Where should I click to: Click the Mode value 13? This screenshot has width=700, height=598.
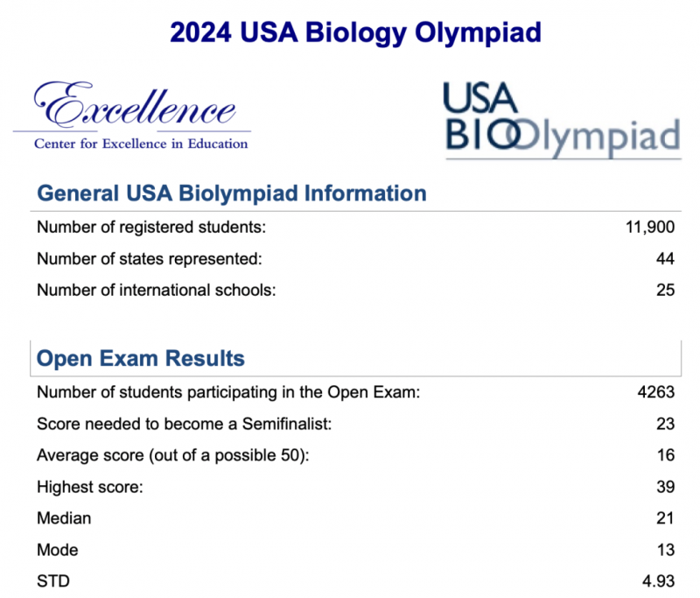(666, 550)
